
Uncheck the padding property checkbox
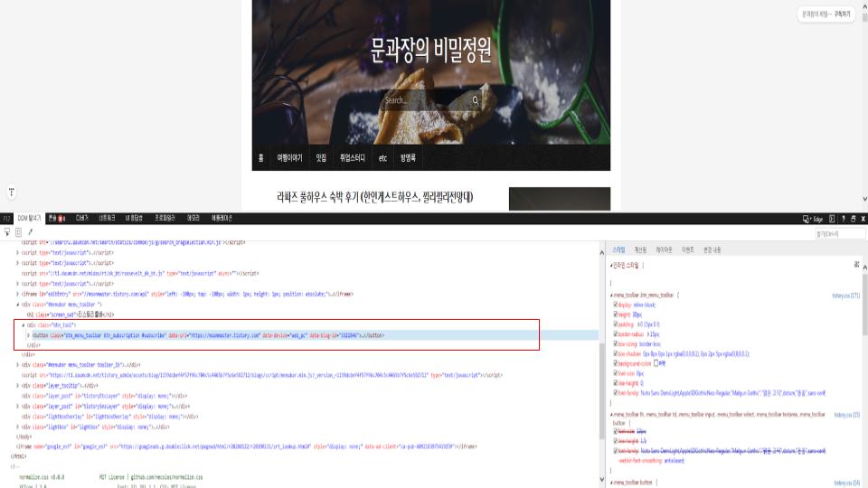(x=615, y=324)
